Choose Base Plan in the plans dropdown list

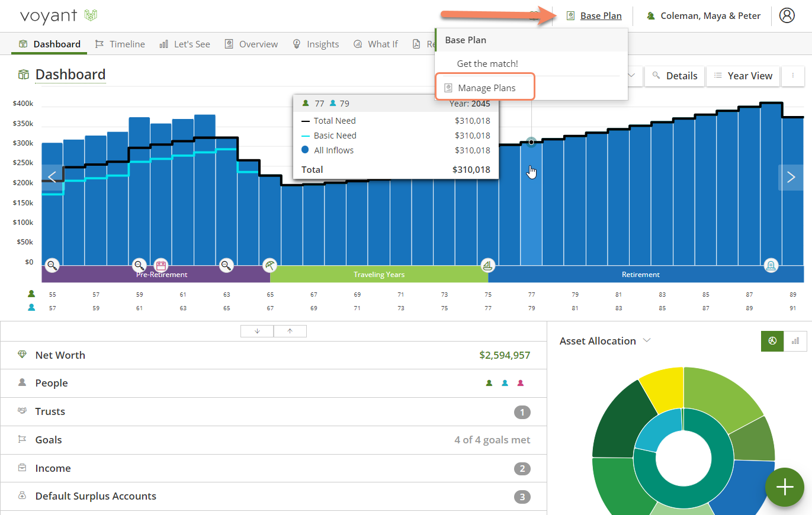(531, 40)
